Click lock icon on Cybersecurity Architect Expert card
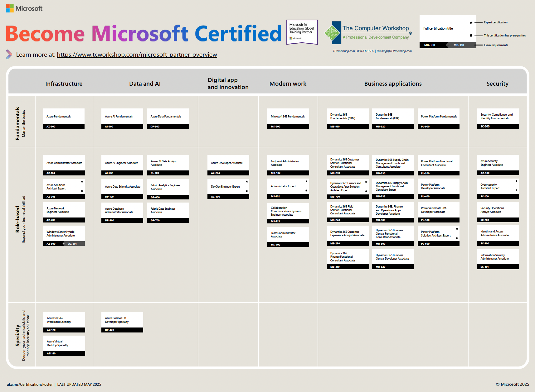The width and height of the screenshot is (535, 392). tap(516, 190)
